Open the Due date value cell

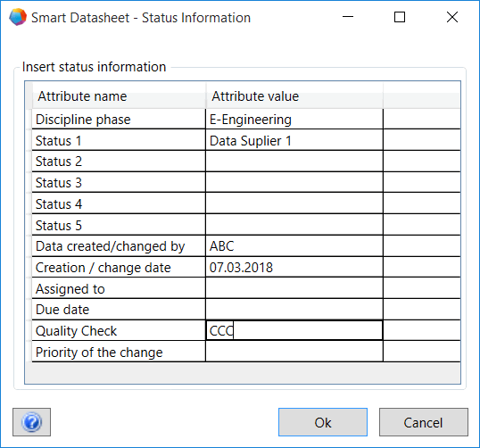point(294,310)
